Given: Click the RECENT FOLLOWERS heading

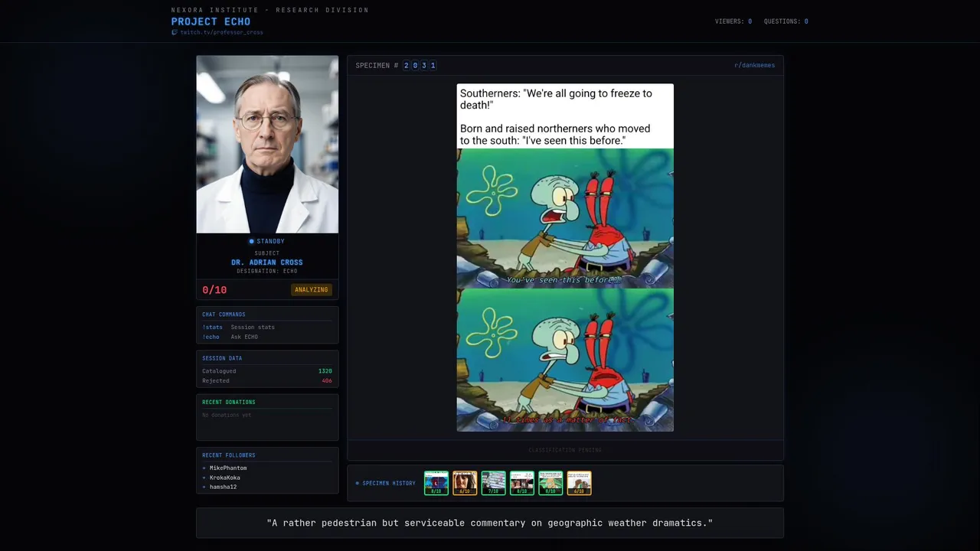Looking at the screenshot, I should coord(229,455).
